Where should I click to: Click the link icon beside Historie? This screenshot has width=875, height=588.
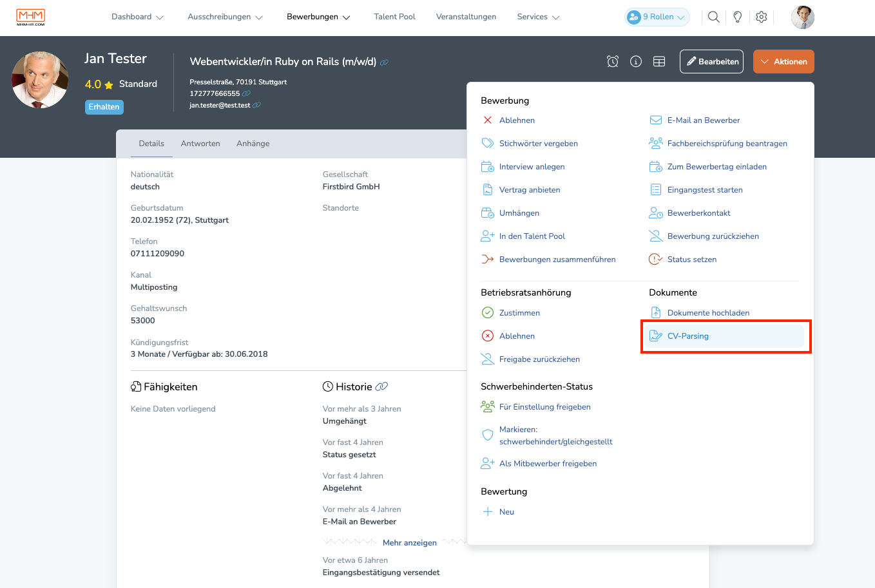click(x=381, y=386)
